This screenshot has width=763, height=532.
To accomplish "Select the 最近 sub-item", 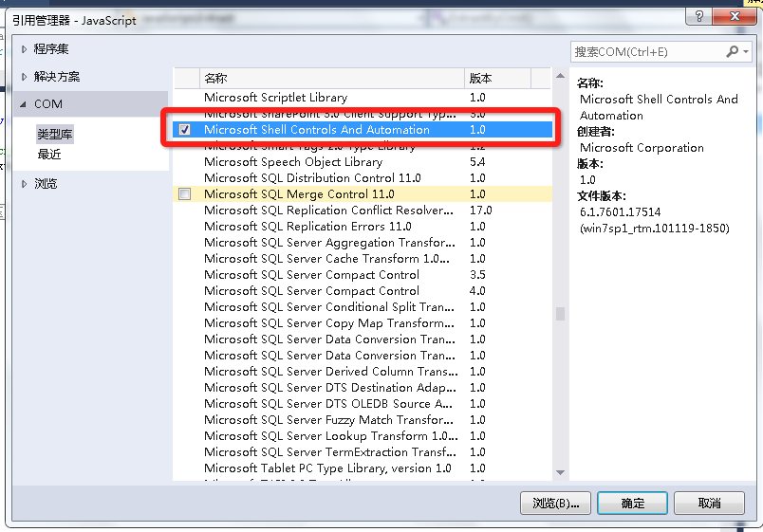I will tap(49, 155).
